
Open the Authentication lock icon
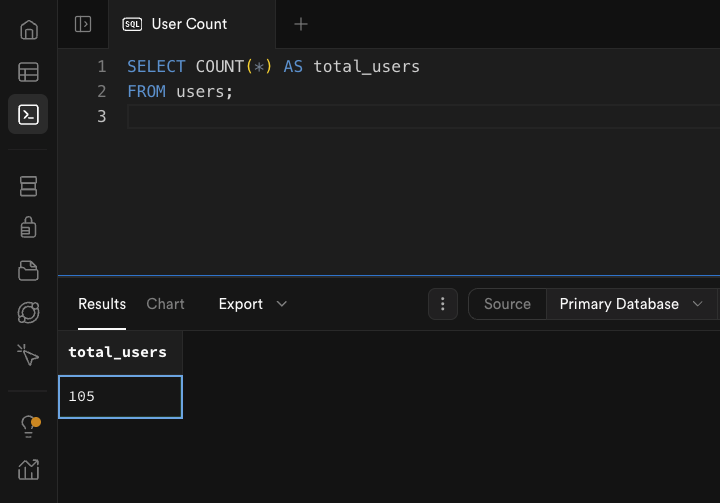pos(28,227)
